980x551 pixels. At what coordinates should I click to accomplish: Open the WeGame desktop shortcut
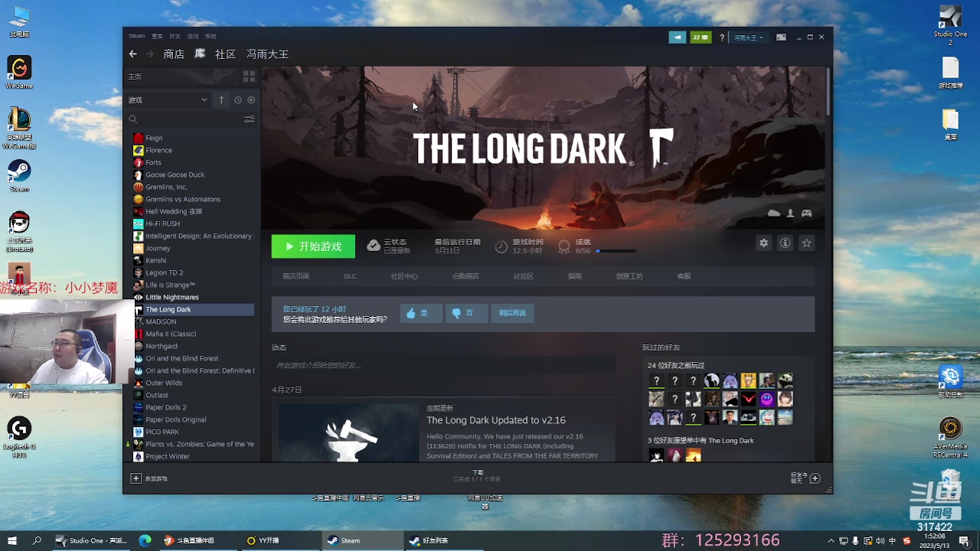(x=19, y=73)
